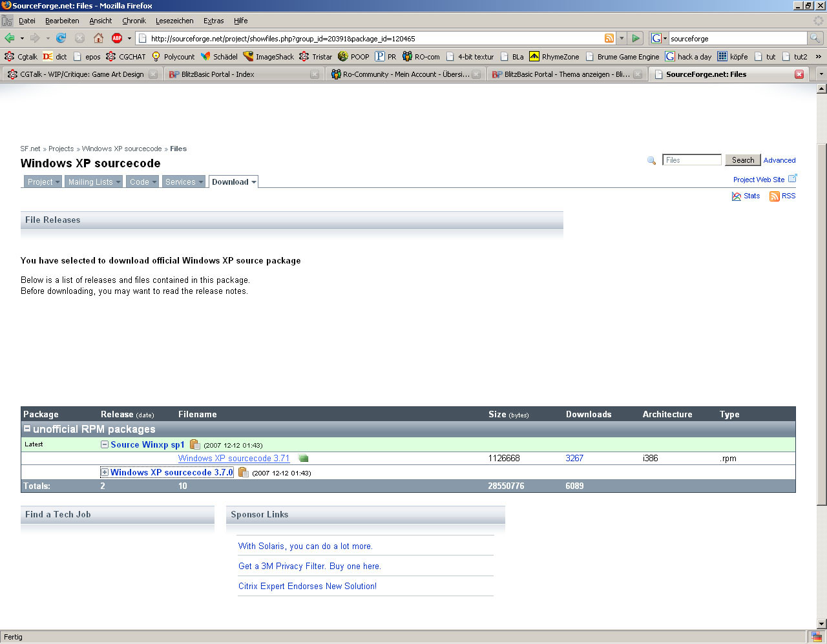
Task: Open the dict bookmark
Action: [x=55, y=57]
